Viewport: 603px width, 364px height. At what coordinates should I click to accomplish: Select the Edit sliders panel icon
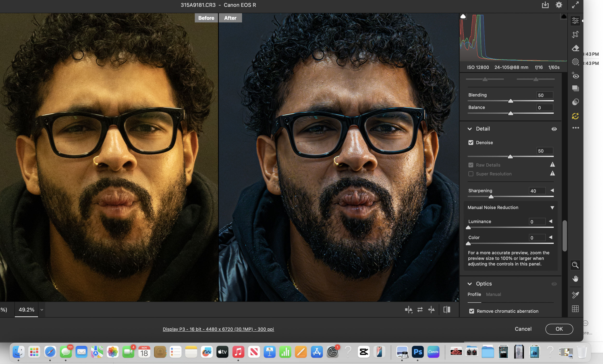[575, 21]
